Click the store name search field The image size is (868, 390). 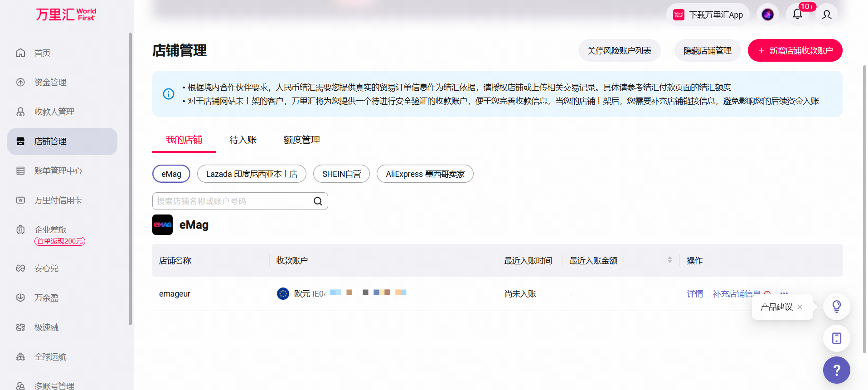[x=240, y=201]
